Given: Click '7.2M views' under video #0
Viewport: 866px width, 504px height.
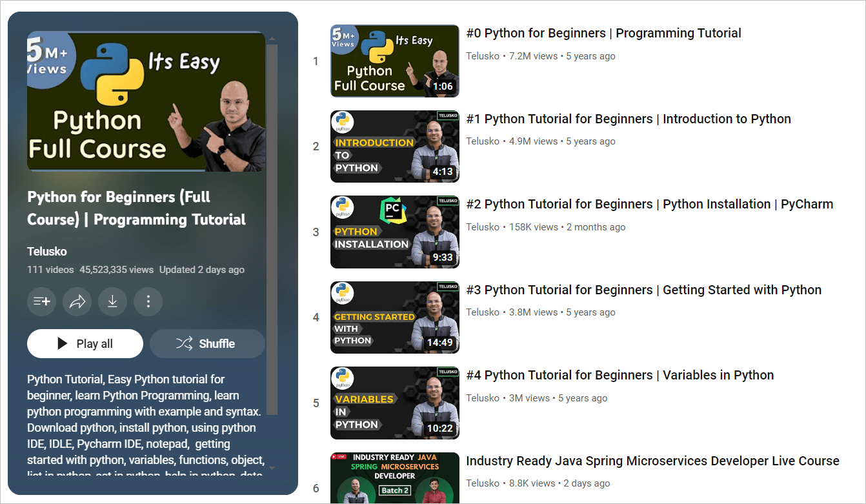Looking at the screenshot, I should click(x=534, y=56).
